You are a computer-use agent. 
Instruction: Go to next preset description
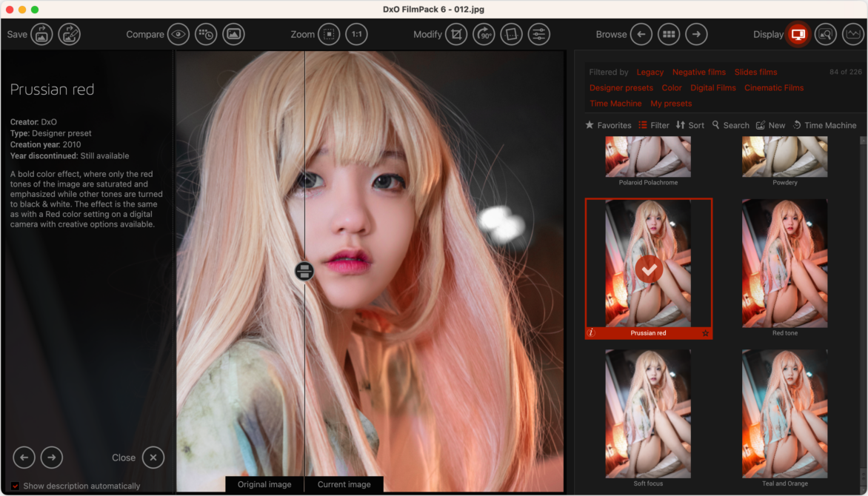pyautogui.click(x=52, y=458)
